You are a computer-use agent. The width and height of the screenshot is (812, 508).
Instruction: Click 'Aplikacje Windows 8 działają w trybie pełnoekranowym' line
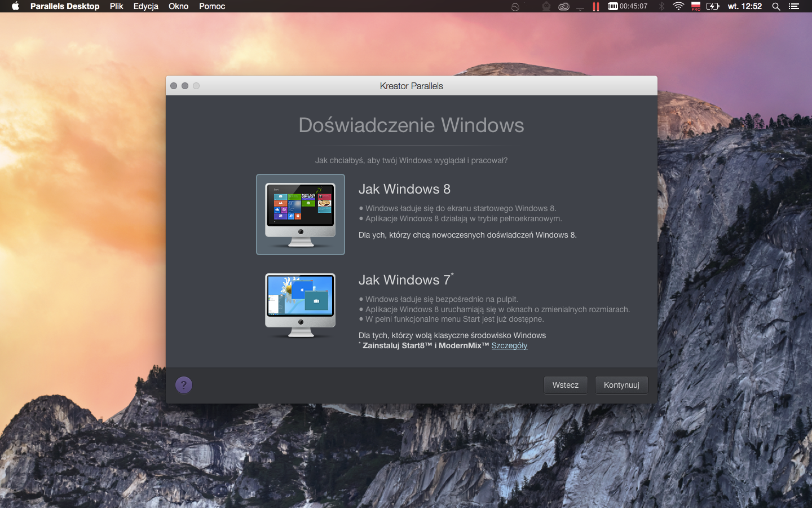click(x=460, y=218)
